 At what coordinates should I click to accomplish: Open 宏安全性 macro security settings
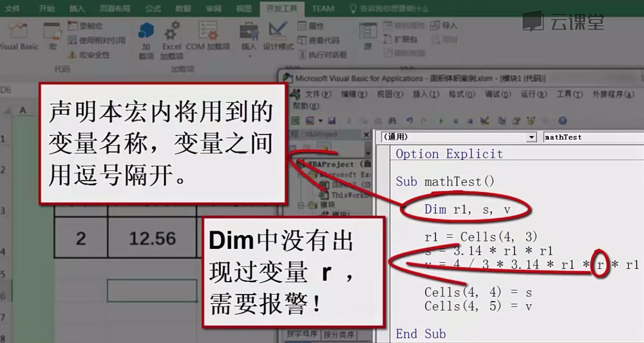(x=89, y=55)
